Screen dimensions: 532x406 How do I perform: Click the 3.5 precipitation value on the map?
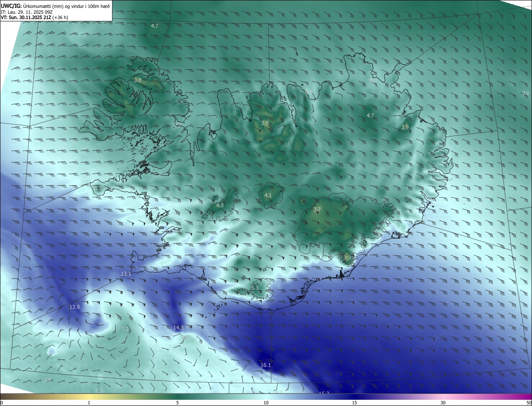[x=265, y=123]
